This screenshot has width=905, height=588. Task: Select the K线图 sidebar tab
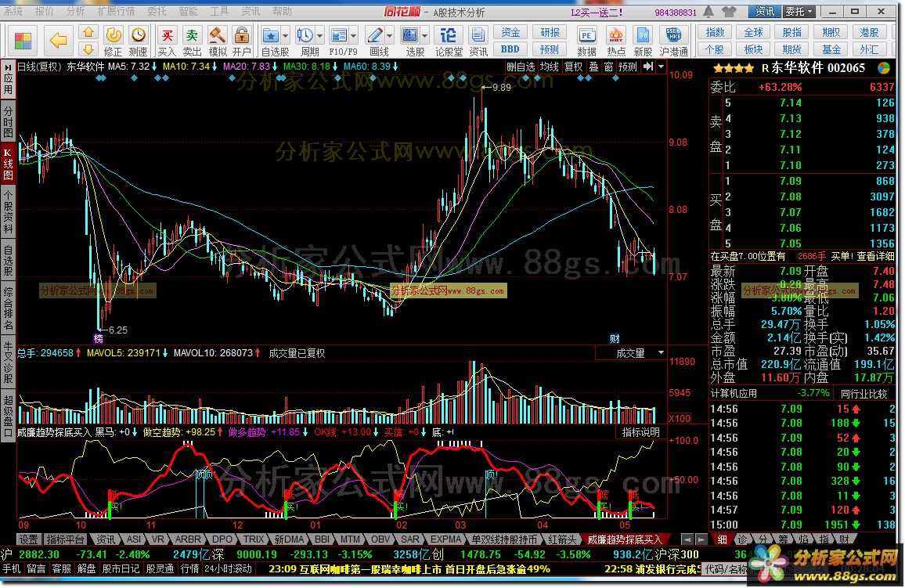coord(8,164)
